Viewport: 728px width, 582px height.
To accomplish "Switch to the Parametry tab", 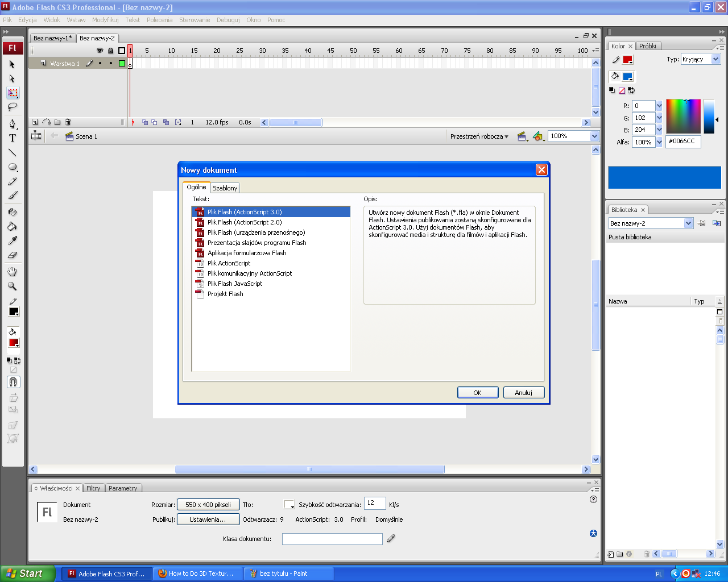I will 123,488.
